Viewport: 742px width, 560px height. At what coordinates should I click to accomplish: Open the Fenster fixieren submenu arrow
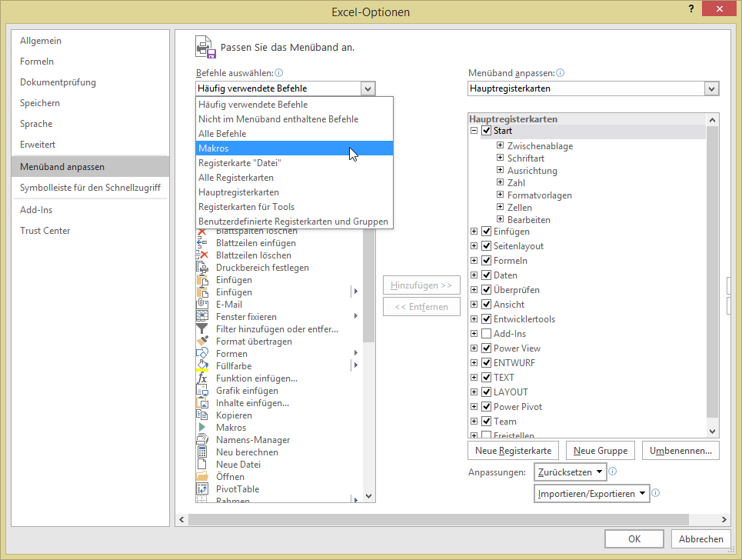pyautogui.click(x=355, y=316)
